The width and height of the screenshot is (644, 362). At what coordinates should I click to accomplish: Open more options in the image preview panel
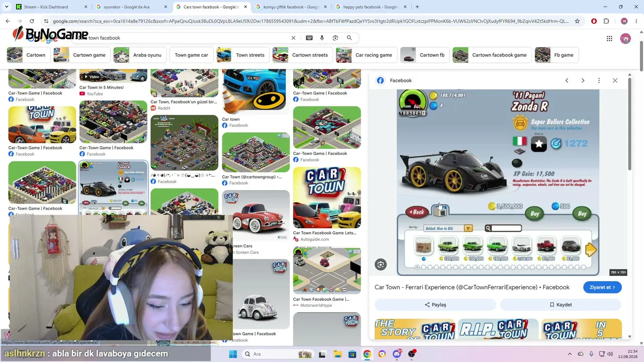point(599,80)
